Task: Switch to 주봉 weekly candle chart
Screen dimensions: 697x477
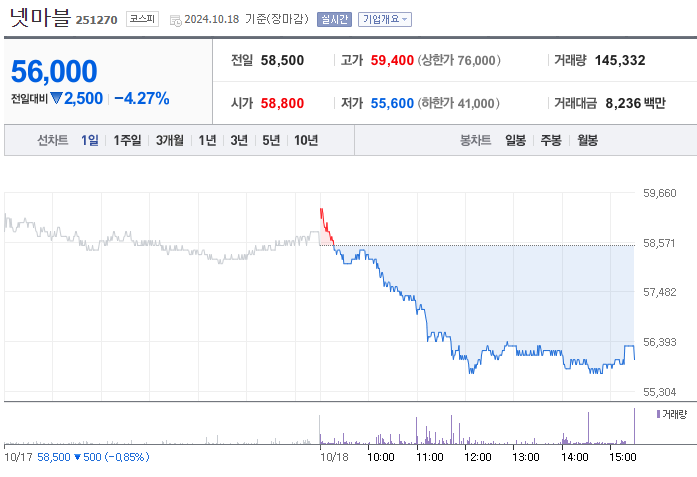Action: [551, 140]
